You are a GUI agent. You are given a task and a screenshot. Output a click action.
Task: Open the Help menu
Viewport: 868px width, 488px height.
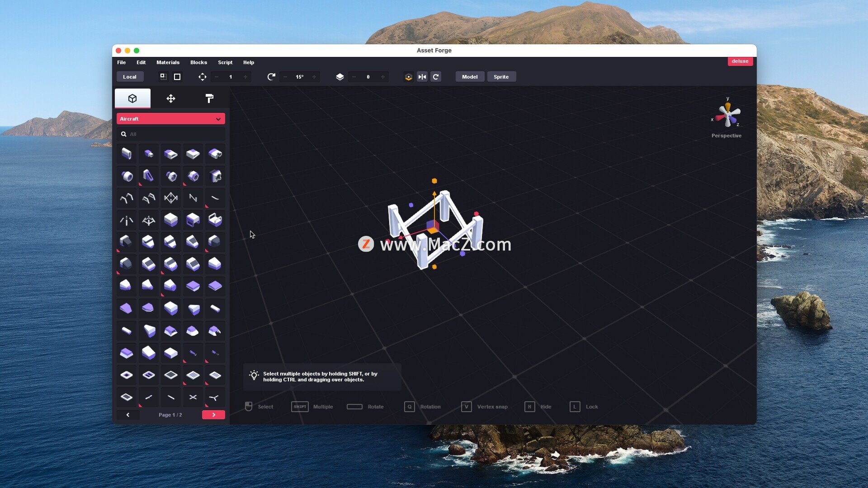[249, 62]
